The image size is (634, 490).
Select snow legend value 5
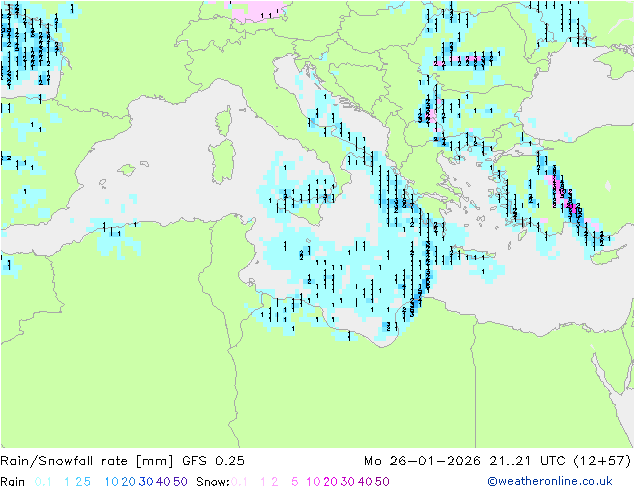[295, 482]
